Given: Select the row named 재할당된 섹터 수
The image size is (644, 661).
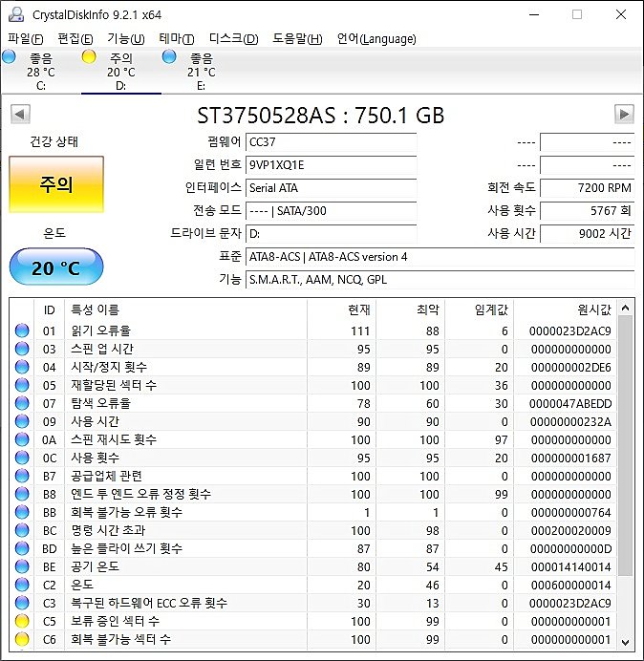Looking at the screenshot, I should (x=313, y=385).
